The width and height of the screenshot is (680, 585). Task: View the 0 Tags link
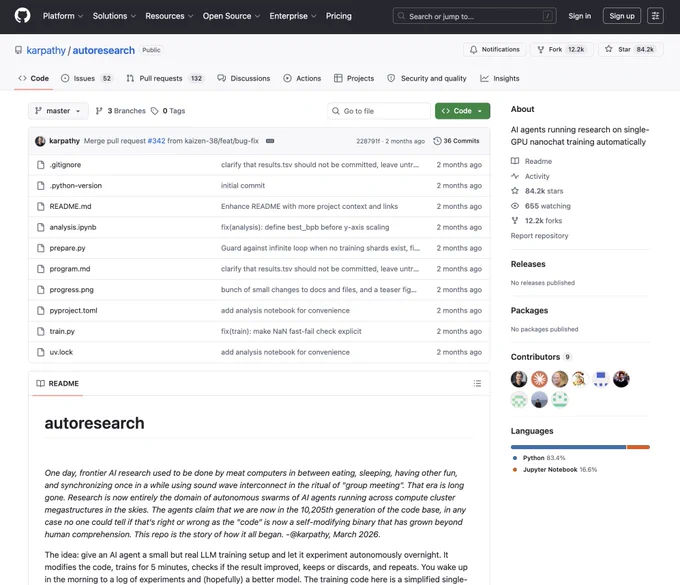point(168,111)
